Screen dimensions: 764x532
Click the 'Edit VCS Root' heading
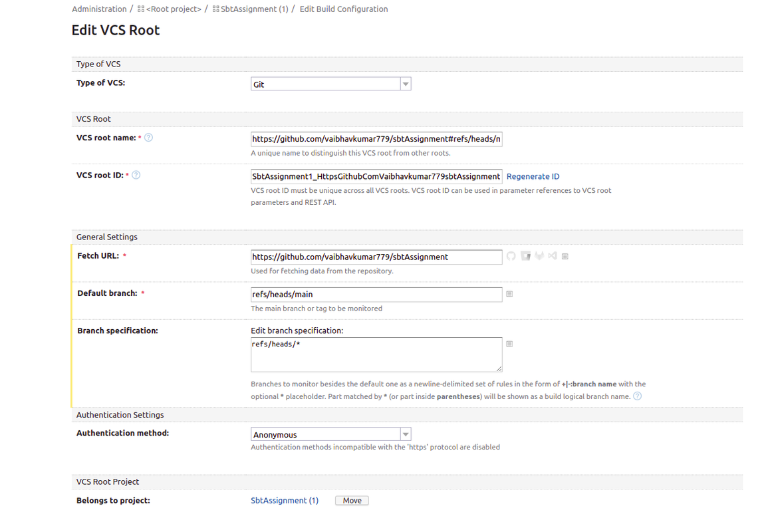pos(116,30)
